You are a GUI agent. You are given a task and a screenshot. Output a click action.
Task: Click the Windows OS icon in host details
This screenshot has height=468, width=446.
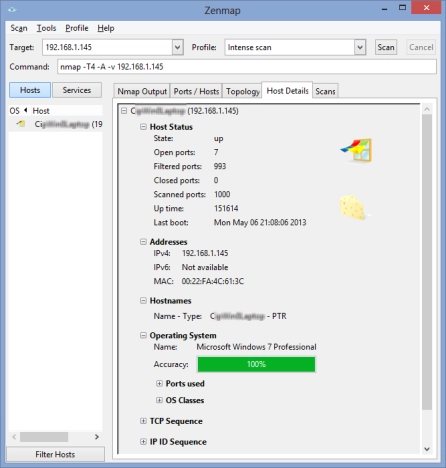pyautogui.click(x=356, y=151)
